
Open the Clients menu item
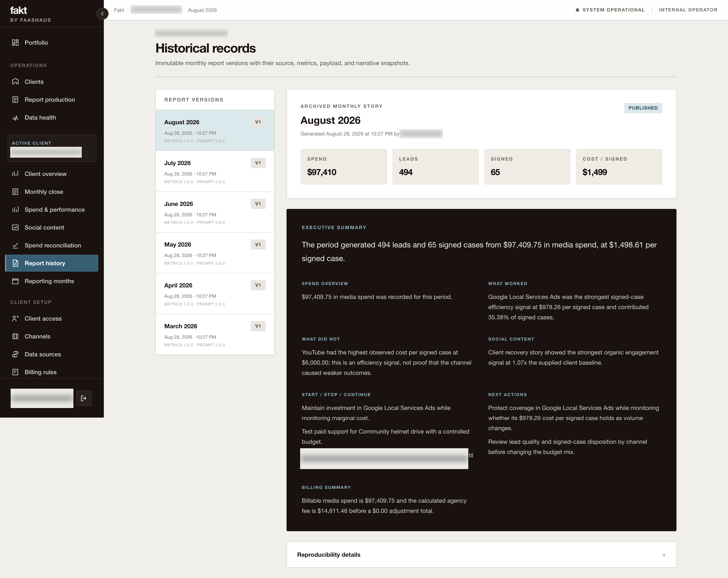tap(52, 82)
